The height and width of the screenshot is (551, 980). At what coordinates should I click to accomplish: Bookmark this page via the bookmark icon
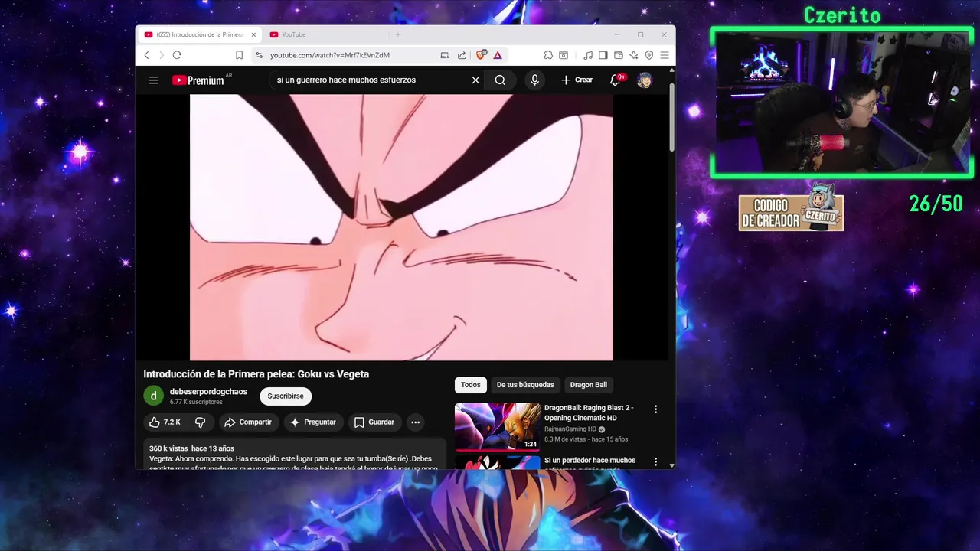pyautogui.click(x=239, y=55)
